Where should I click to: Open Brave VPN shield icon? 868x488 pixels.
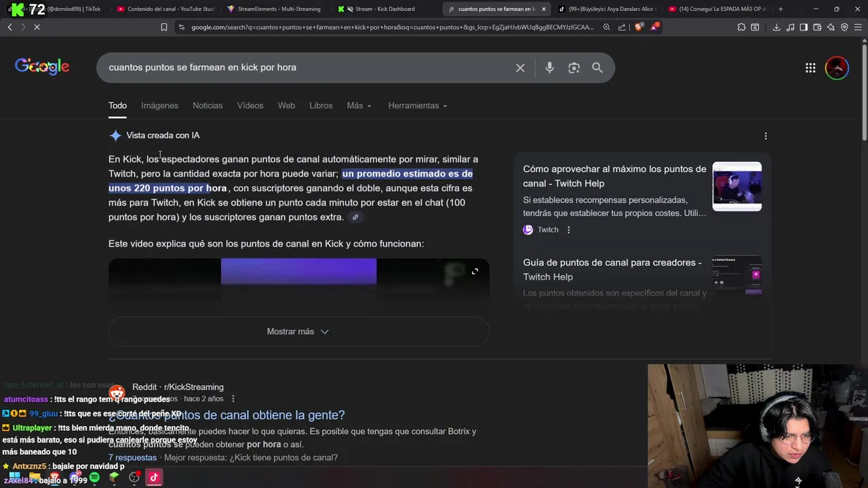[x=844, y=27]
